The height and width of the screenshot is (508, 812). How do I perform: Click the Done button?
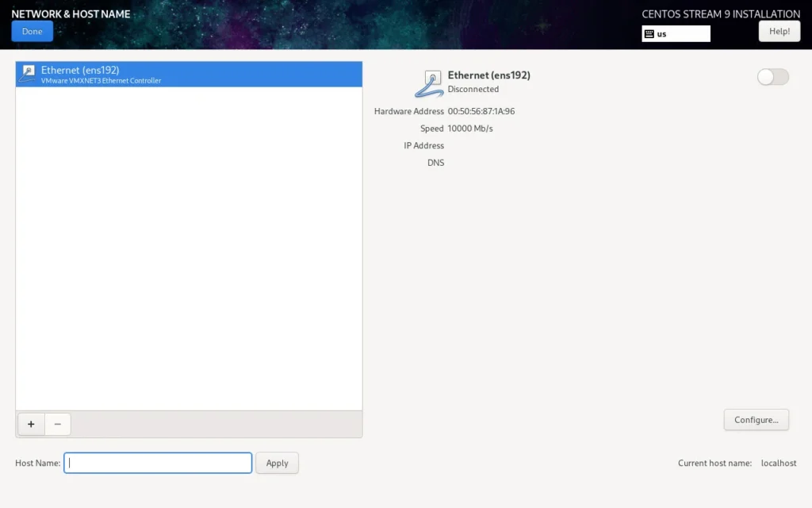[32, 31]
